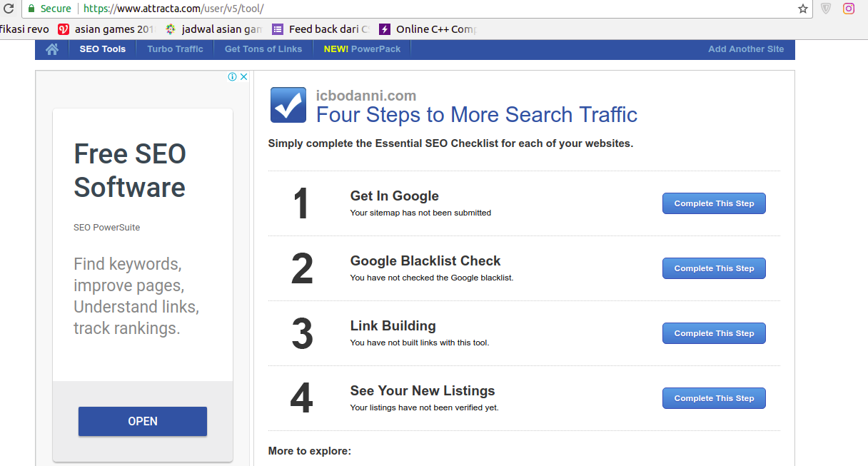The image size is (868, 466).
Task: Complete the See Your New Listings step
Action: 714,398
